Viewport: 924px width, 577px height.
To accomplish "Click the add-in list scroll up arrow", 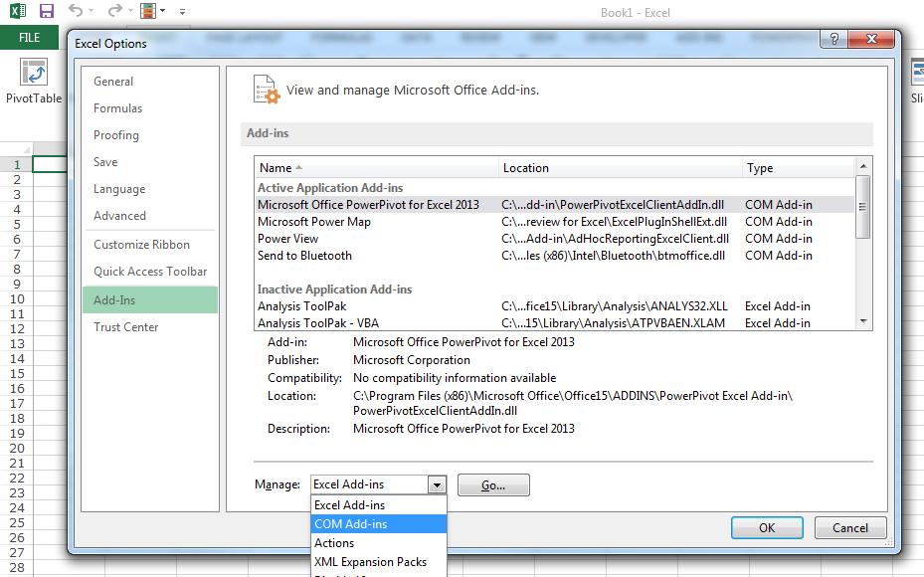I will pyautogui.click(x=863, y=166).
